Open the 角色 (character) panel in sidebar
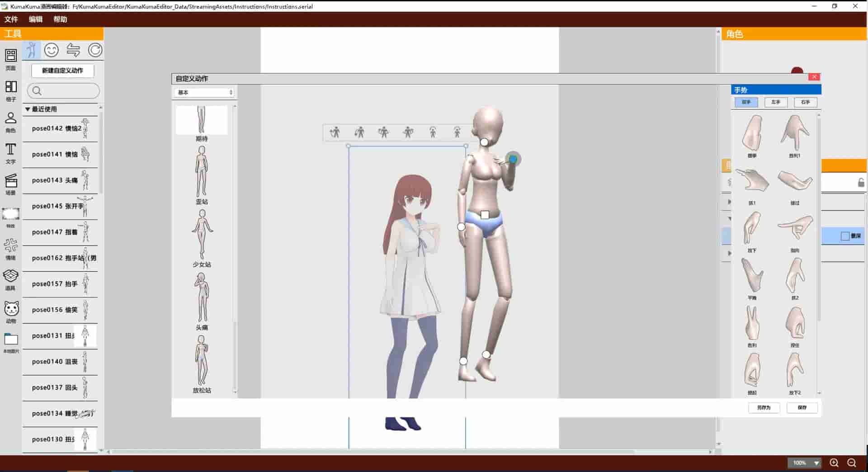868x472 pixels. [10, 121]
